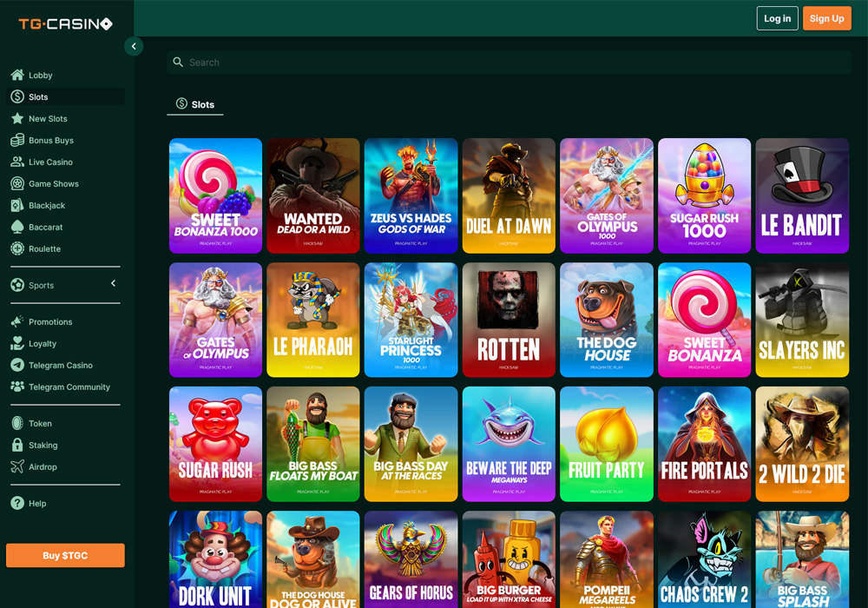
Task: Open the Lobby menu item
Action: coord(65,76)
